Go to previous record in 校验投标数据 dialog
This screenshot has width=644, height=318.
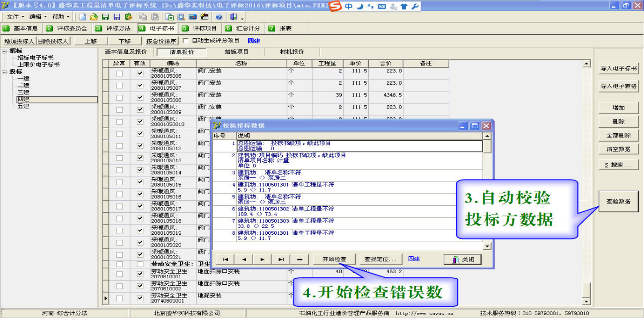pos(243,259)
